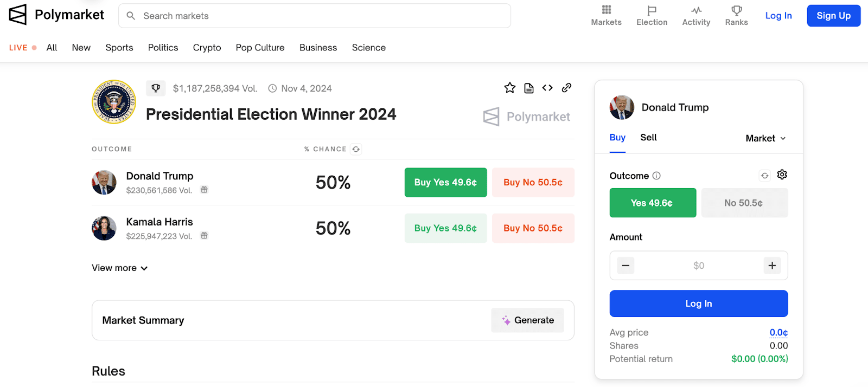Viewport: 868px width, 387px height.
Task: Copy market link via chain icon
Action: 566,88
